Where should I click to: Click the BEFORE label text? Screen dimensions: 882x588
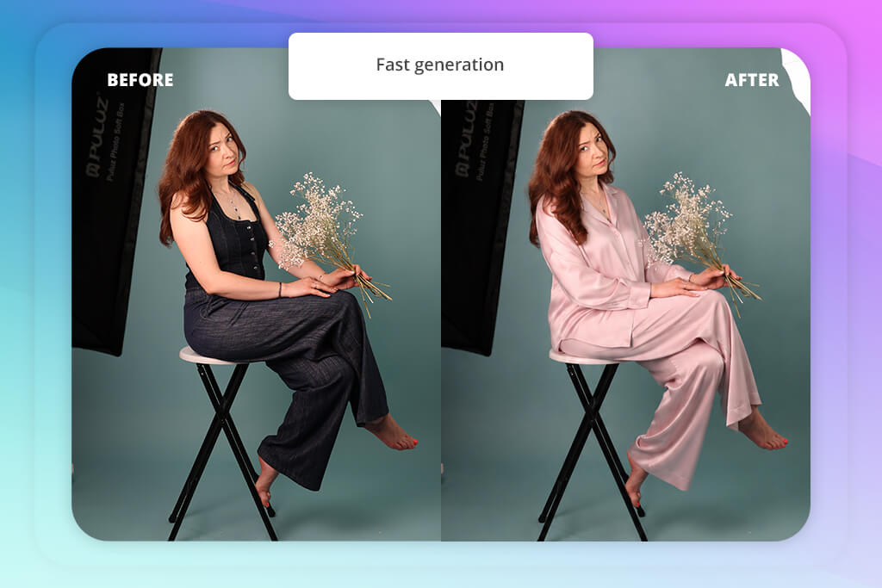[140, 80]
